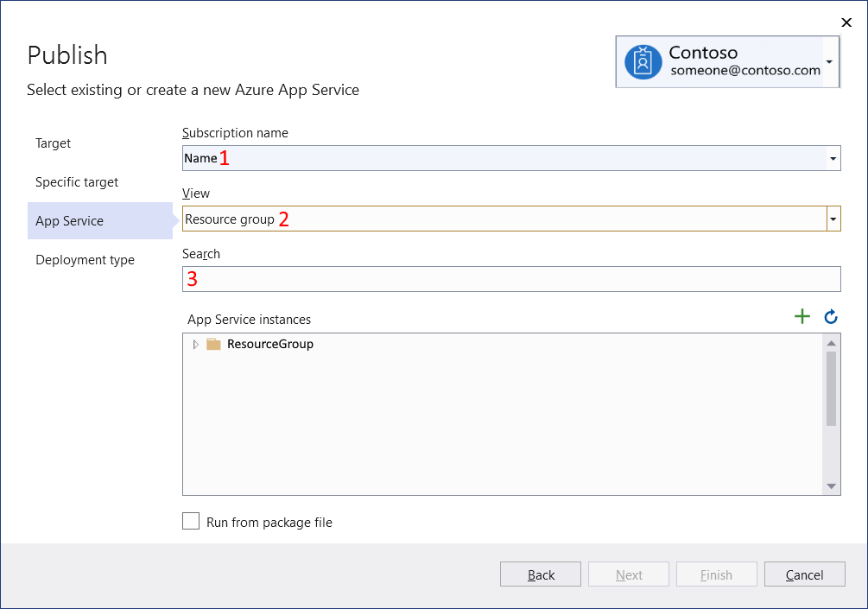Switch to the Target step

[x=53, y=143]
